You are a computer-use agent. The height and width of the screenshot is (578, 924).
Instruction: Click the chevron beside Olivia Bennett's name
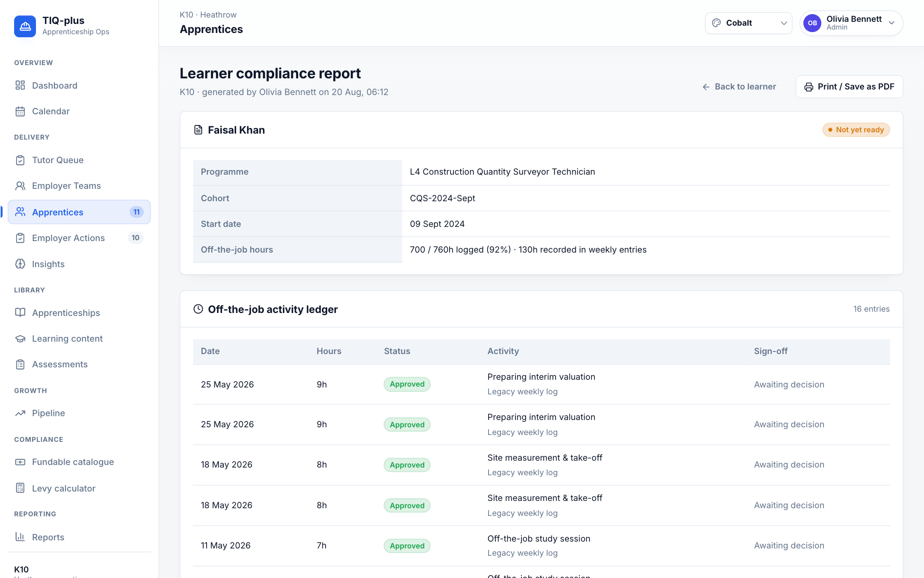pyautogui.click(x=892, y=23)
